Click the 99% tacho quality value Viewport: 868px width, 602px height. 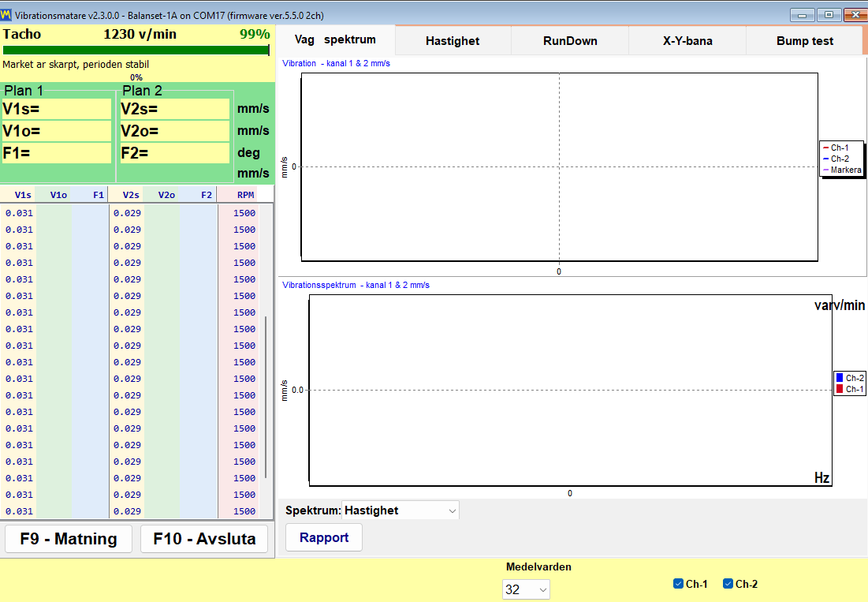pyautogui.click(x=255, y=35)
